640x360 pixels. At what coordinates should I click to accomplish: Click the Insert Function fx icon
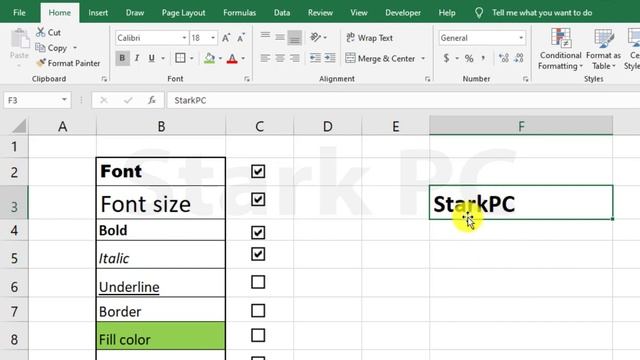click(152, 100)
